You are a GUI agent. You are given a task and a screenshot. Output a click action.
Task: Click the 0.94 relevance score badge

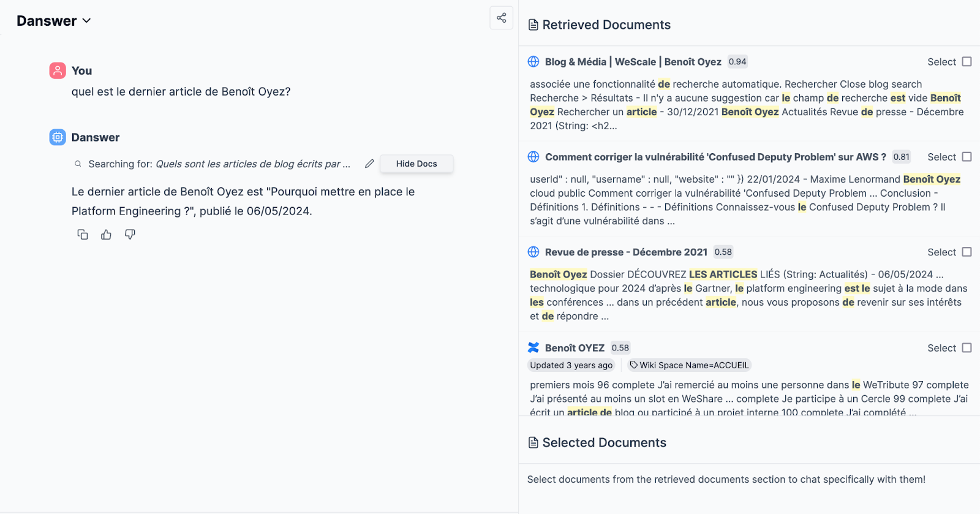coord(737,61)
